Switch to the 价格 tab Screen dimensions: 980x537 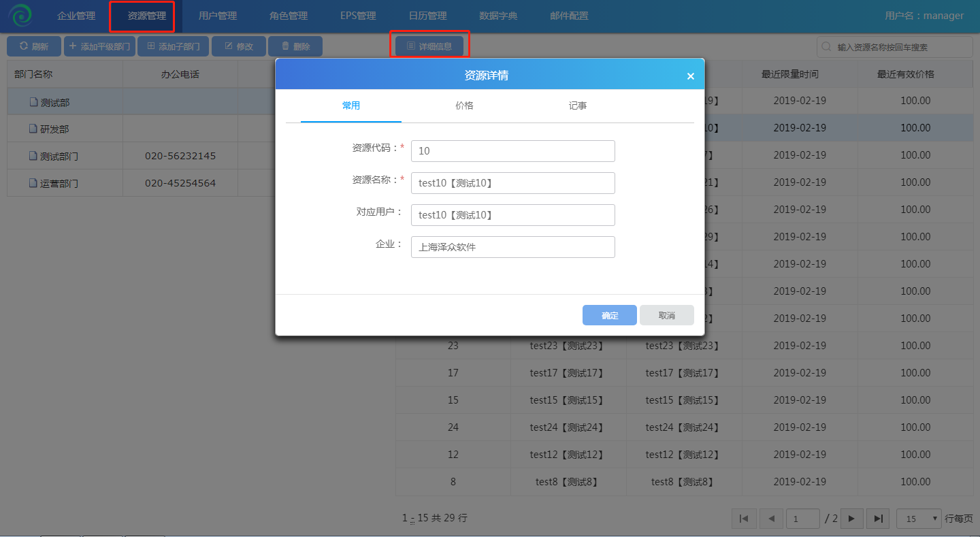click(x=464, y=106)
